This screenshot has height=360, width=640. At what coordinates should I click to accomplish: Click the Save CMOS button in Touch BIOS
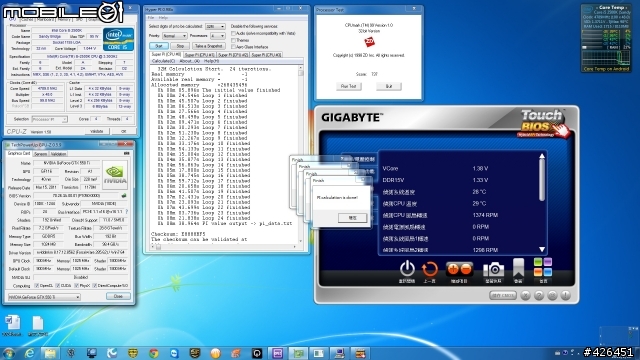[x=502, y=295]
